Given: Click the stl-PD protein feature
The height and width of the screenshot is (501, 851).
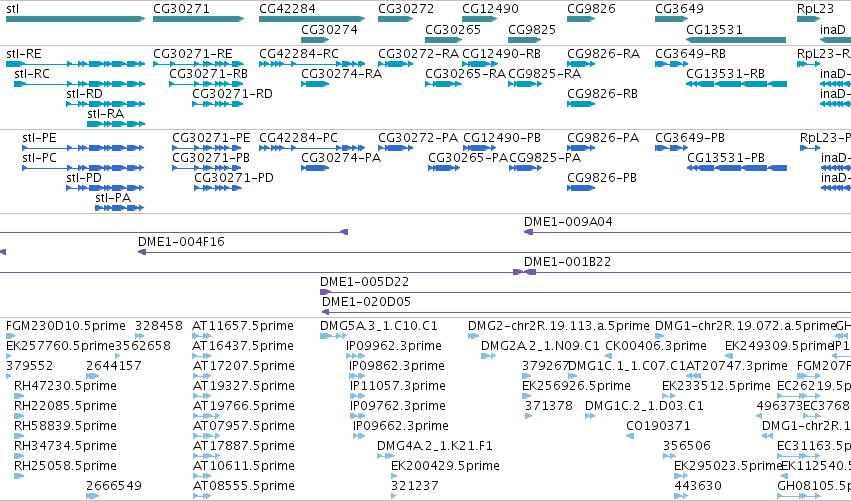Looking at the screenshot, I should pyautogui.click(x=105, y=188).
